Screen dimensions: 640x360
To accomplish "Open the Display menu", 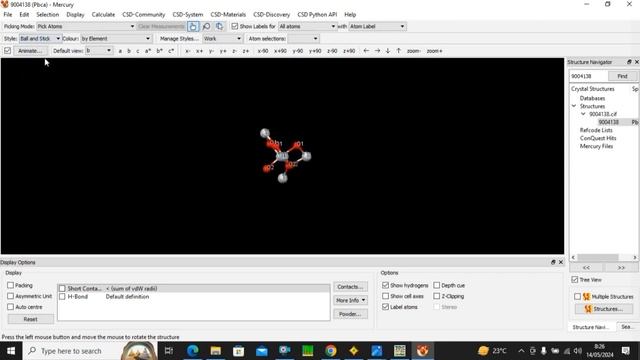I will (x=75, y=15).
